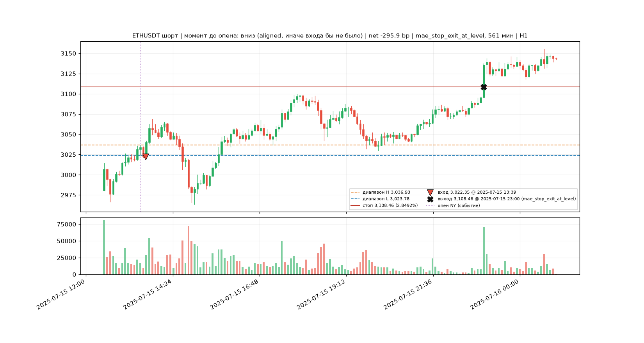Select legend entry "опен NY (событие)"
The height and width of the screenshot is (343, 644).
click(x=459, y=205)
